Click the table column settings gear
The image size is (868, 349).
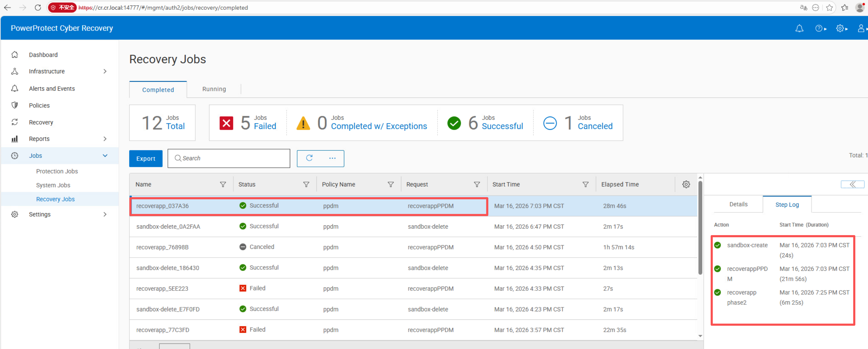pyautogui.click(x=686, y=184)
